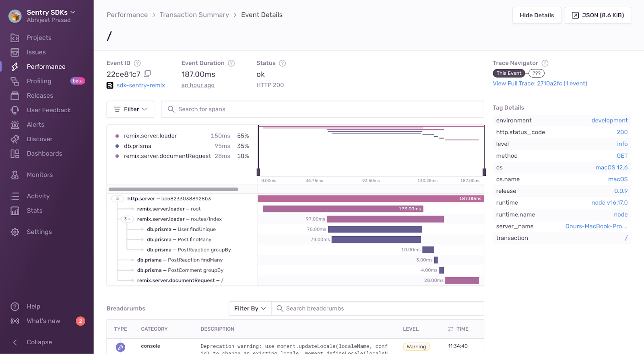Click the Help question mark icon
Screen dimensions: 644x354
pyautogui.click(x=15, y=307)
